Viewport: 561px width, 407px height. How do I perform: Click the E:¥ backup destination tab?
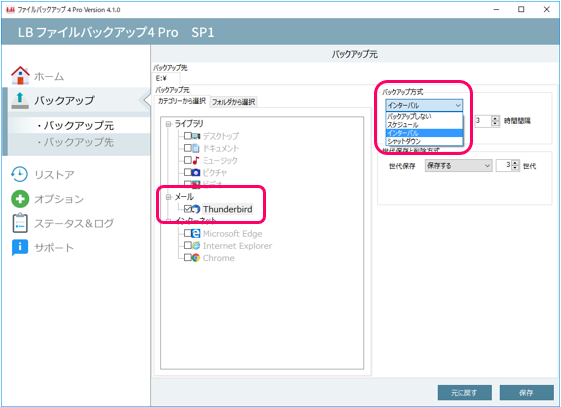click(x=166, y=78)
